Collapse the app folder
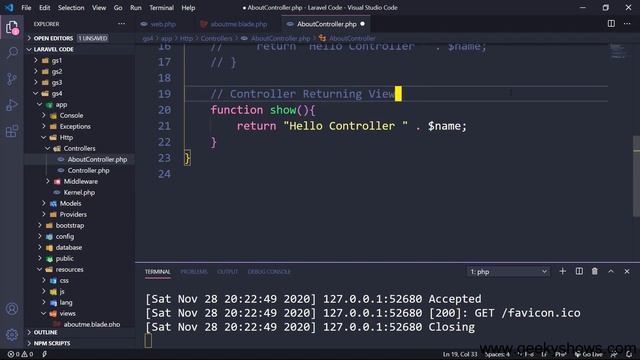 80,104
